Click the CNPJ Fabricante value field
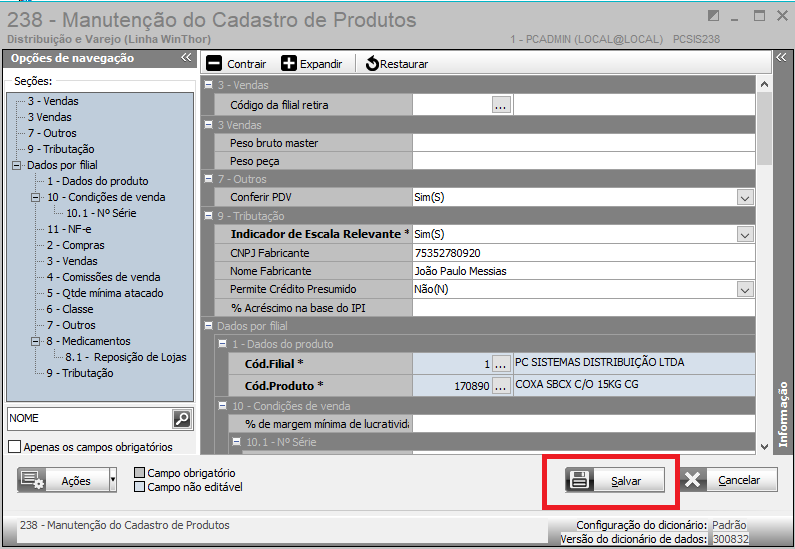The width and height of the screenshot is (795, 549). pyautogui.click(x=584, y=253)
